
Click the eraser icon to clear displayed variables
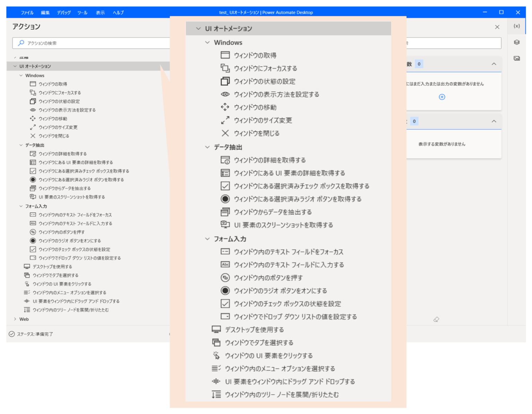(x=436, y=319)
